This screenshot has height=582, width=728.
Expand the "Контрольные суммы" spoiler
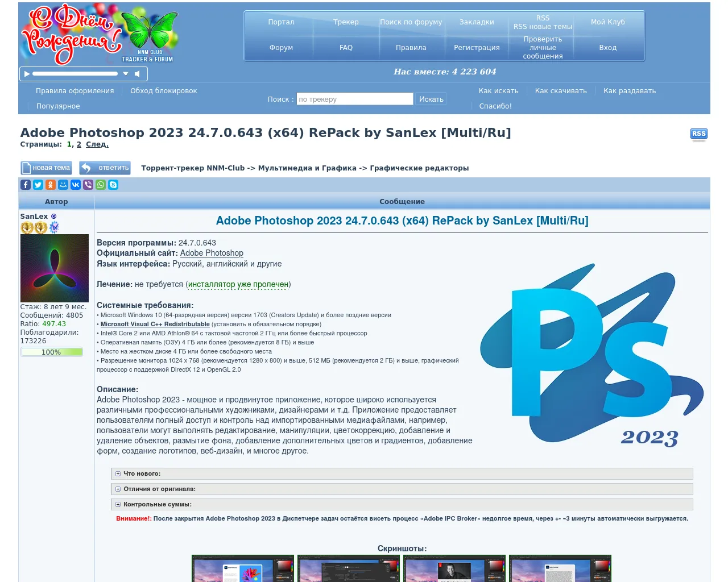[x=118, y=504]
